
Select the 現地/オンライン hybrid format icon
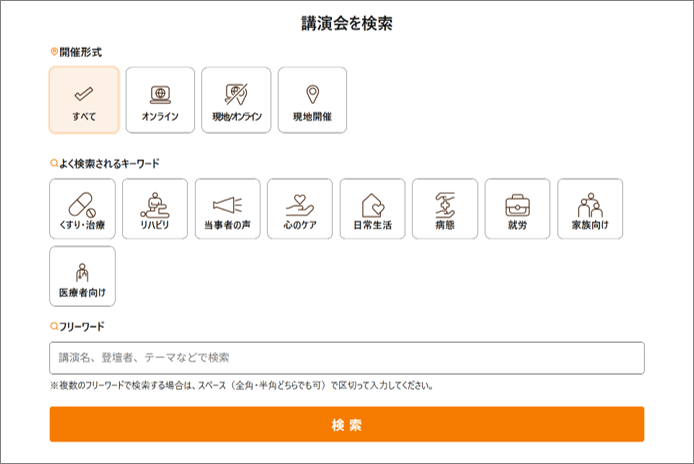point(236,94)
